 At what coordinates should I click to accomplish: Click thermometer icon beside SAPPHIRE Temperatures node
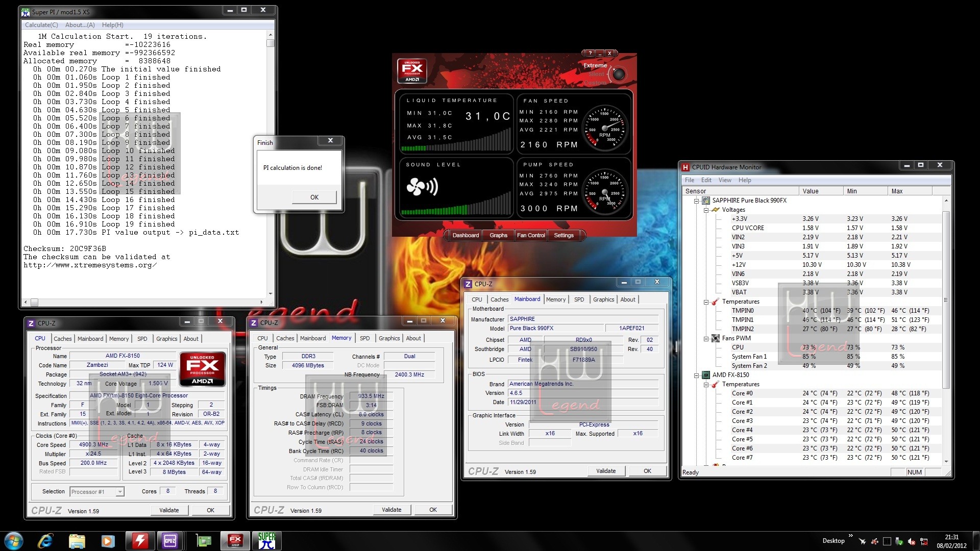coord(716,302)
